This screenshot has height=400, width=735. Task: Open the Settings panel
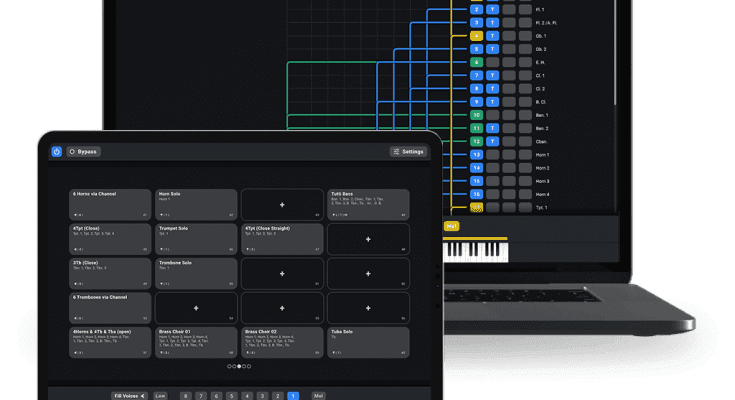click(408, 152)
